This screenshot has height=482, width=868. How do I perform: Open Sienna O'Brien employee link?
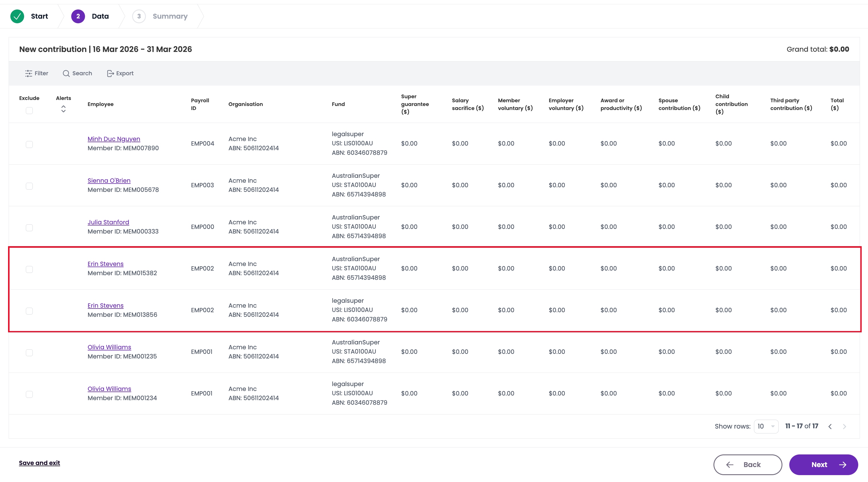[109, 180]
